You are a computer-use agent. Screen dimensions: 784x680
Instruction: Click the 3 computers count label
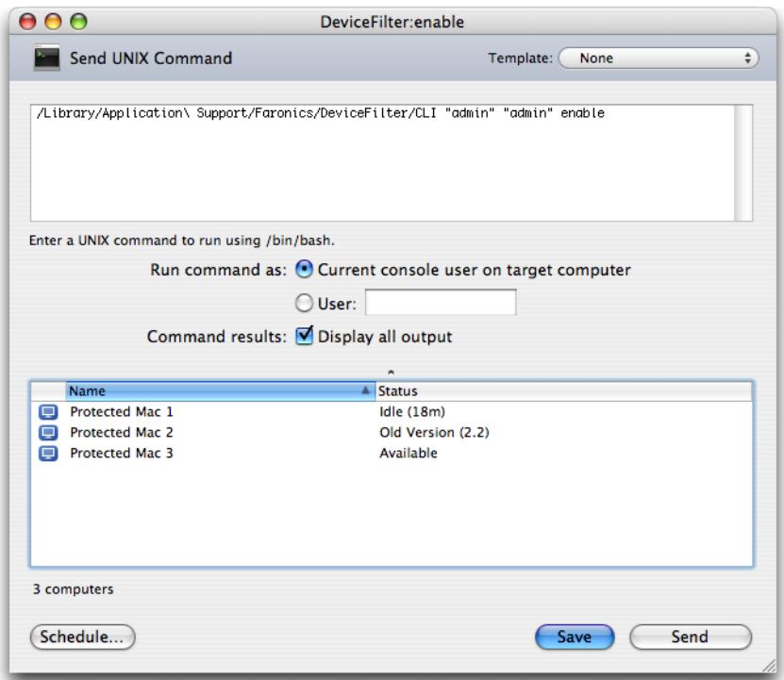pos(73,589)
